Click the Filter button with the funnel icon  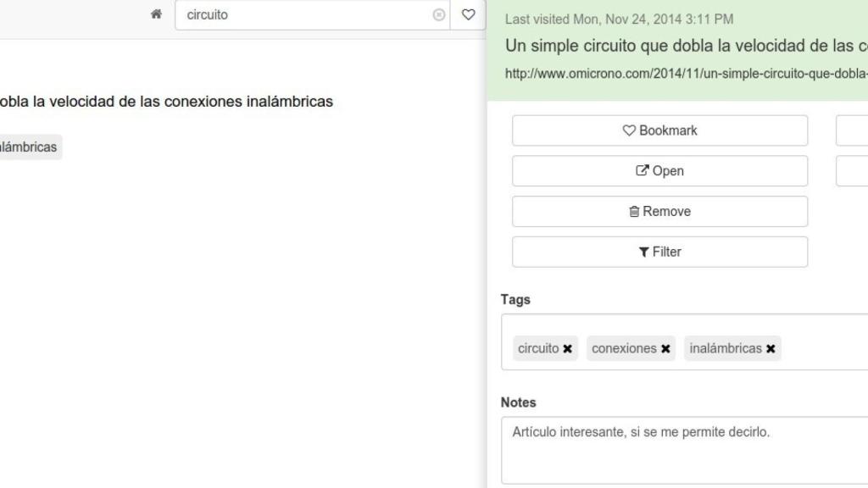coord(659,252)
